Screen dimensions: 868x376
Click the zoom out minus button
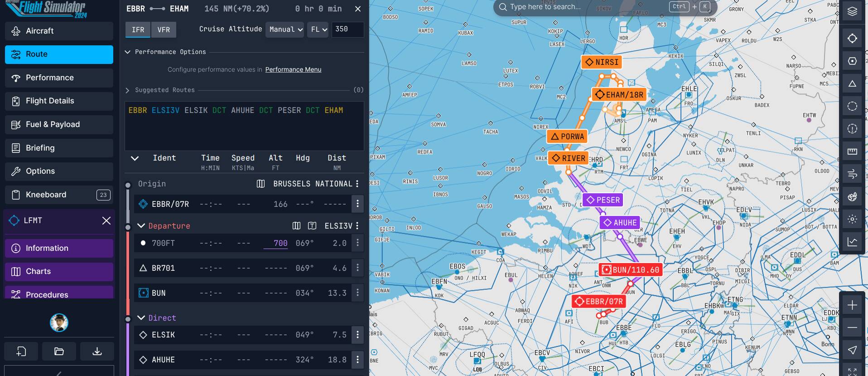pos(852,327)
